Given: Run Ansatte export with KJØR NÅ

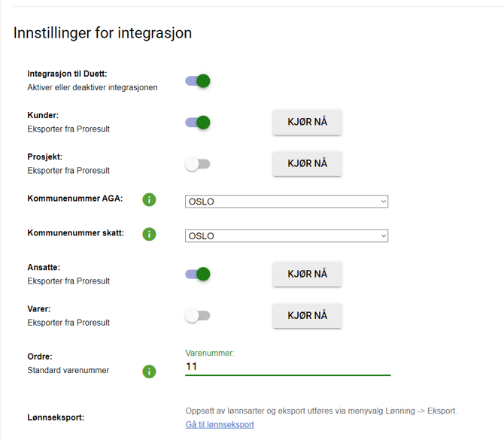Looking at the screenshot, I should pos(307,274).
